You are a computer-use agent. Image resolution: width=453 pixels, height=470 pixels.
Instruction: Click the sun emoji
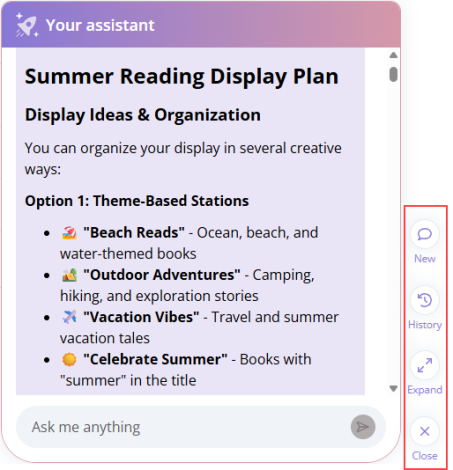(x=69, y=360)
